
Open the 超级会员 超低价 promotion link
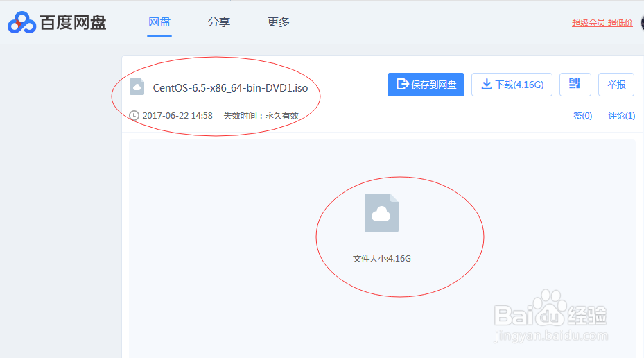[602, 23]
